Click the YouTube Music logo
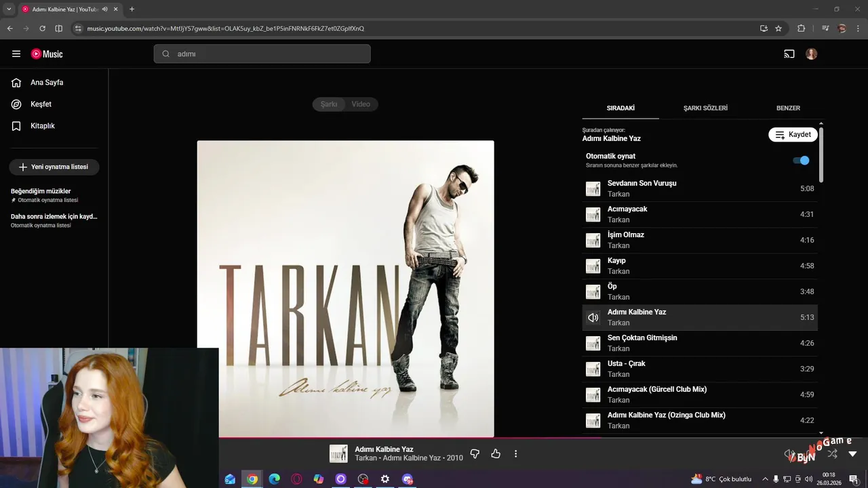The height and width of the screenshot is (488, 868). pos(47,54)
